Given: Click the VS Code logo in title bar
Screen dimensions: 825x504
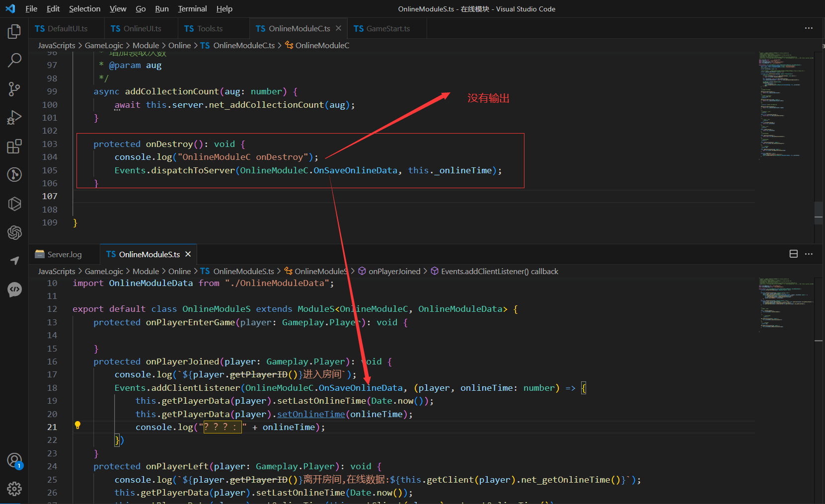Looking at the screenshot, I should (x=10, y=8).
